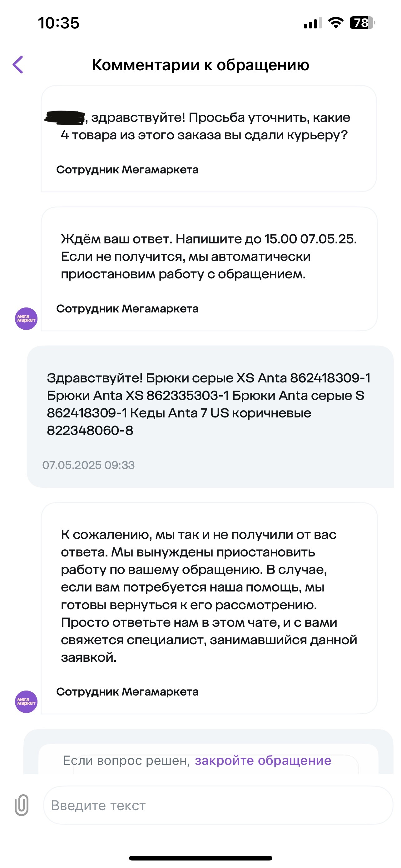Viewport: 401px width, 868px height.
Task: Tap the 'Если вопрос решен' banner text
Action: point(126,761)
